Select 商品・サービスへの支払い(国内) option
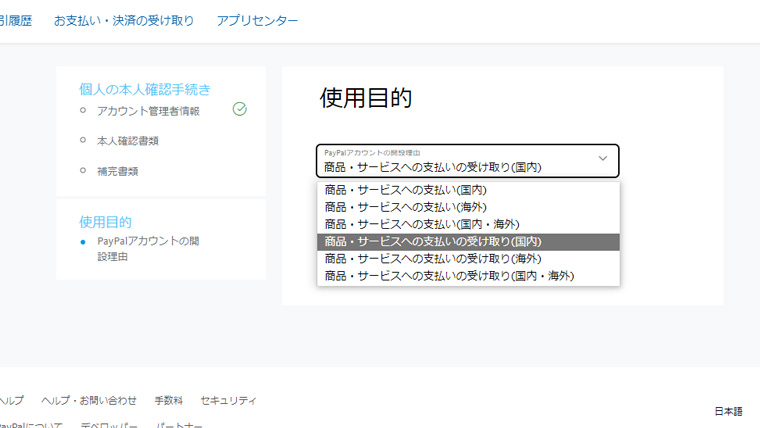This screenshot has height=428, width=760. coord(405,190)
